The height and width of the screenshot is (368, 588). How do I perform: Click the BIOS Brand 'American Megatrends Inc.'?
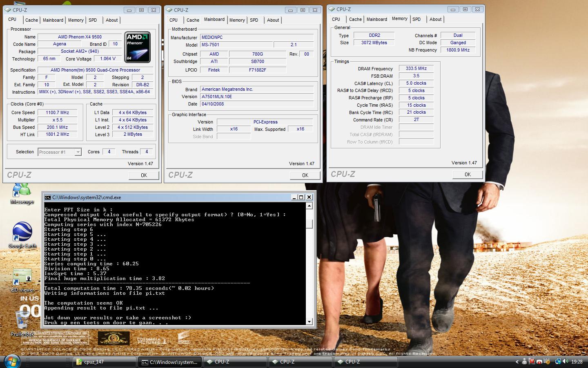(x=257, y=89)
